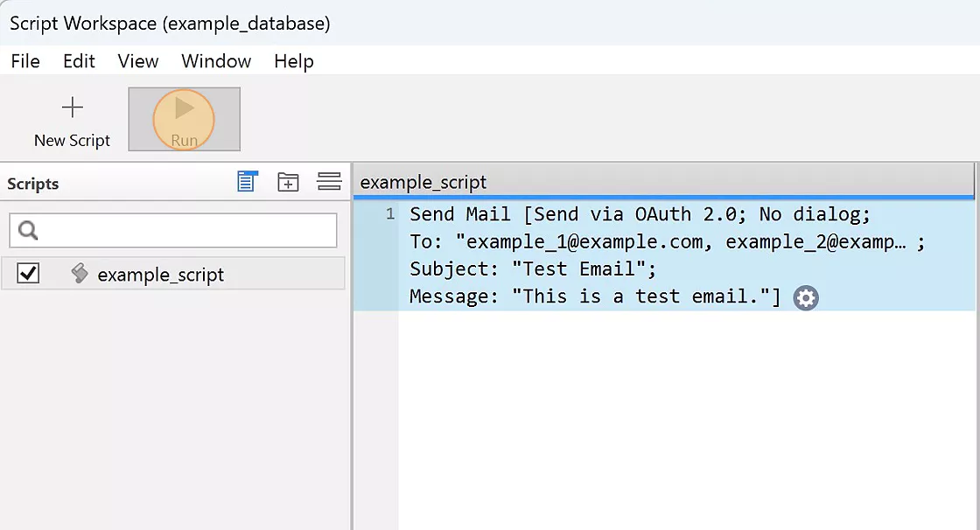Open the Edit menu
This screenshot has height=530, width=980.
(x=79, y=61)
